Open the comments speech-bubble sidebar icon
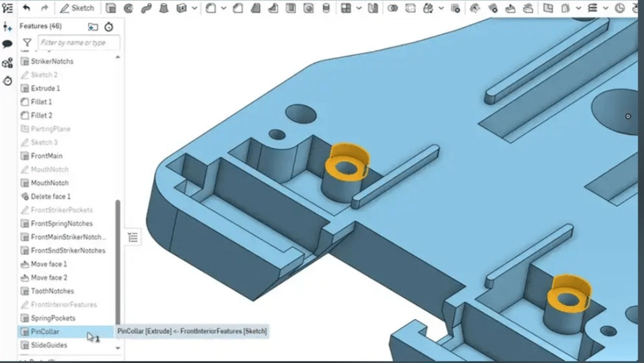 [x=7, y=44]
